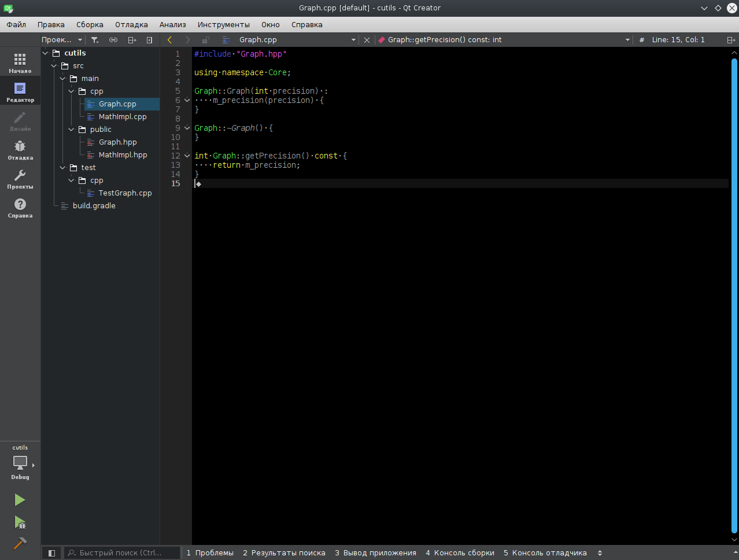Open the Инструменты menu
The width and height of the screenshot is (739, 560).
[223, 25]
